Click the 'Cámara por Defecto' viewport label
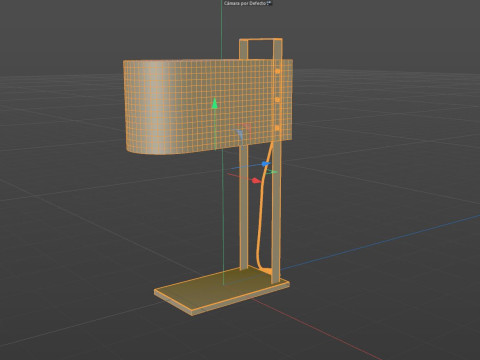Screen dimensions: 480x360 [x=245, y=3]
